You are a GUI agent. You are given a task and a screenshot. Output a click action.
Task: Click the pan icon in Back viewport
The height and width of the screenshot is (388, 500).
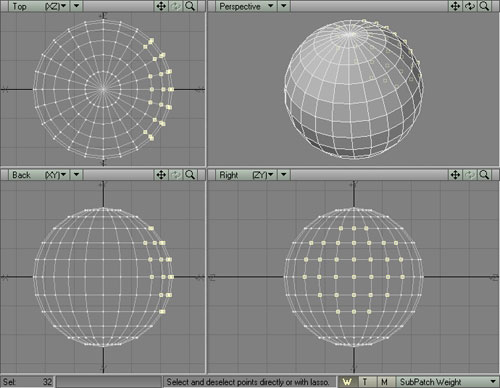[161, 175]
